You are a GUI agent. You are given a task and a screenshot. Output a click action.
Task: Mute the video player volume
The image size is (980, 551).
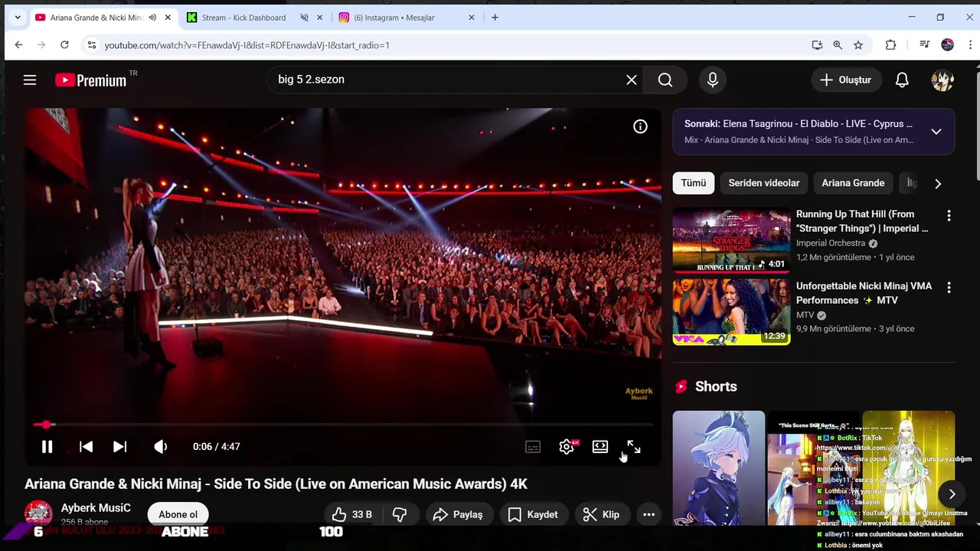[160, 447]
